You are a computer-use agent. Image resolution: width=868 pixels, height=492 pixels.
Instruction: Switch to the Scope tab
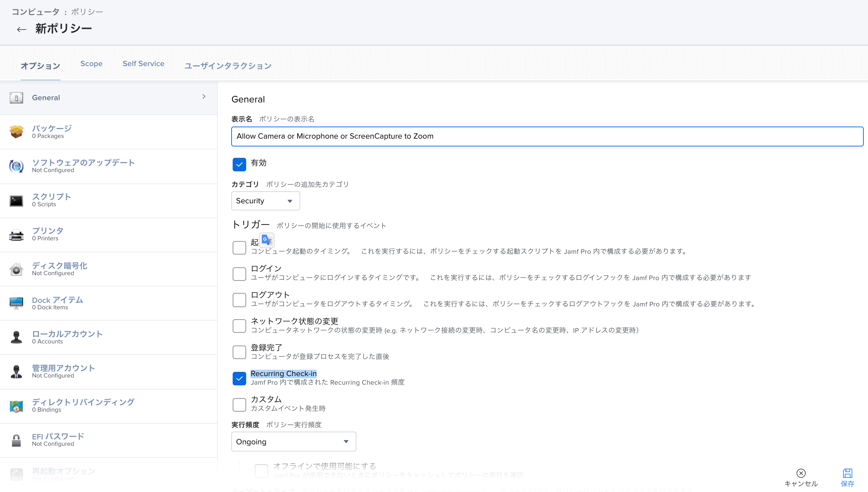[91, 64]
